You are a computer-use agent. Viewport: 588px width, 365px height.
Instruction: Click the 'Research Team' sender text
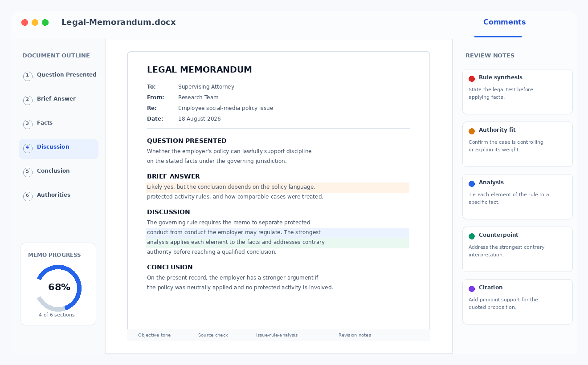(x=198, y=97)
